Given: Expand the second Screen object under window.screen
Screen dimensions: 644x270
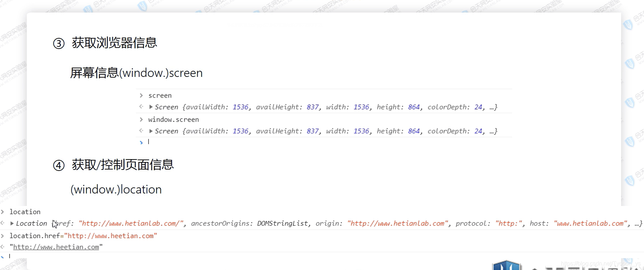Looking at the screenshot, I should (151, 131).
